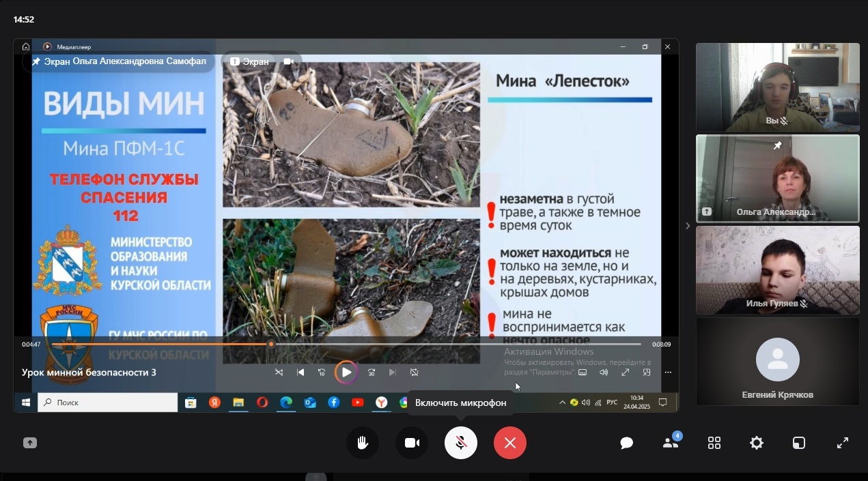Go to next track in media player
Screen dimensions: 868x481
click(x=392, y=373)
